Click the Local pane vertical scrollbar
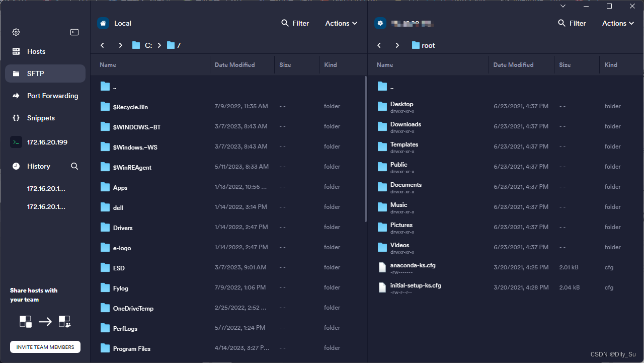Viewport: 644px width, 363px height. 366,149
